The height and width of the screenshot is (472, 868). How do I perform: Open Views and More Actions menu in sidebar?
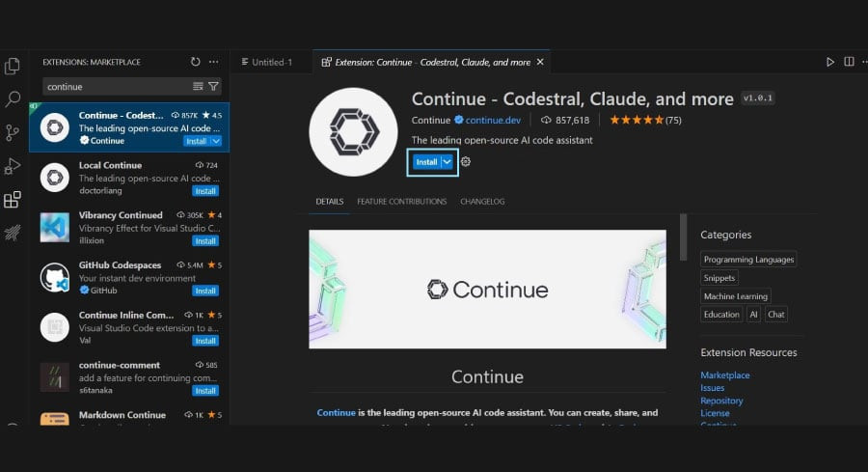pyautogui.click(x=214, y=62)
